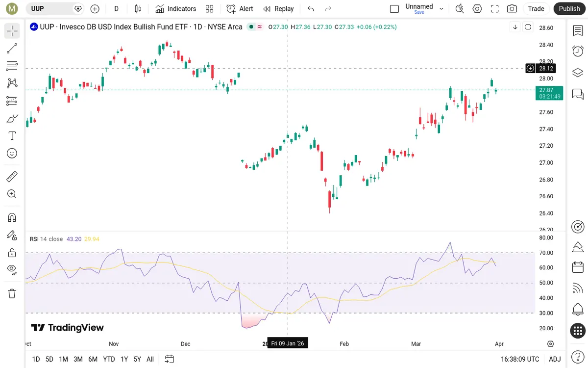Select the 1D time range
Screen dimensions: 588x368
36,359
